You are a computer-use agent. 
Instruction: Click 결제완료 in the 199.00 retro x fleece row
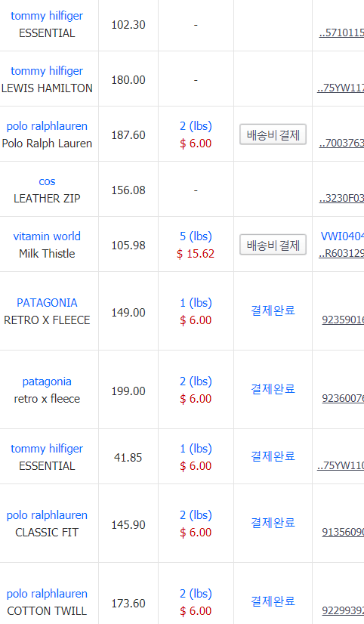click(273, 389)
